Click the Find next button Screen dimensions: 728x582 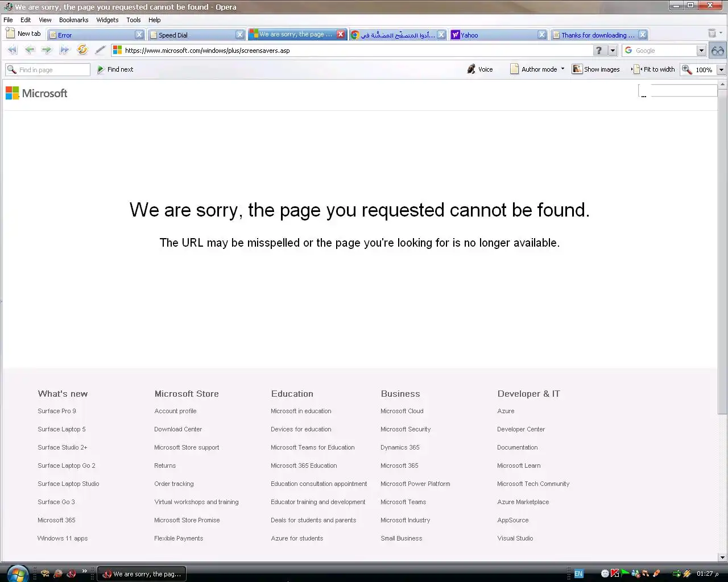tap(115, 69)
